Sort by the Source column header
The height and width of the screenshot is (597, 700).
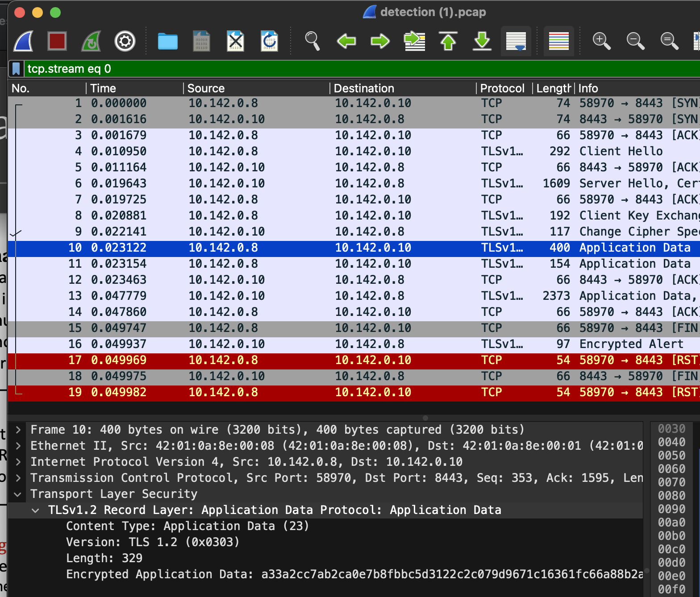click(256, 88)
